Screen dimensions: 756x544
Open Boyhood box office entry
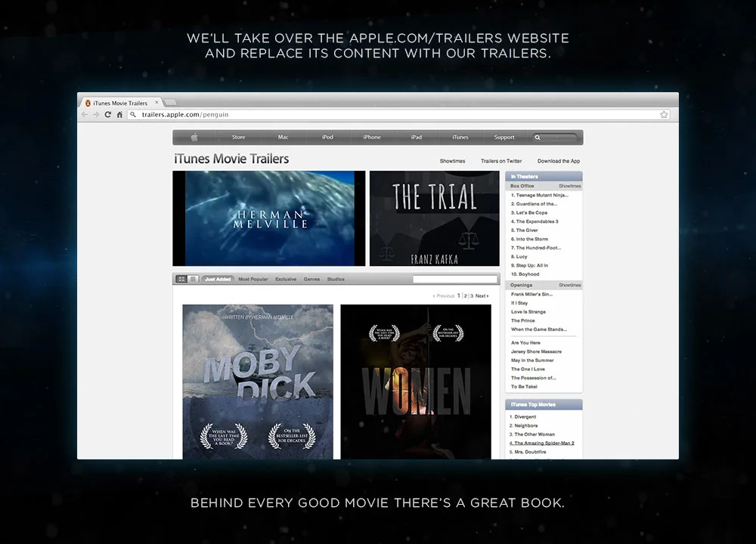(525, 274)
